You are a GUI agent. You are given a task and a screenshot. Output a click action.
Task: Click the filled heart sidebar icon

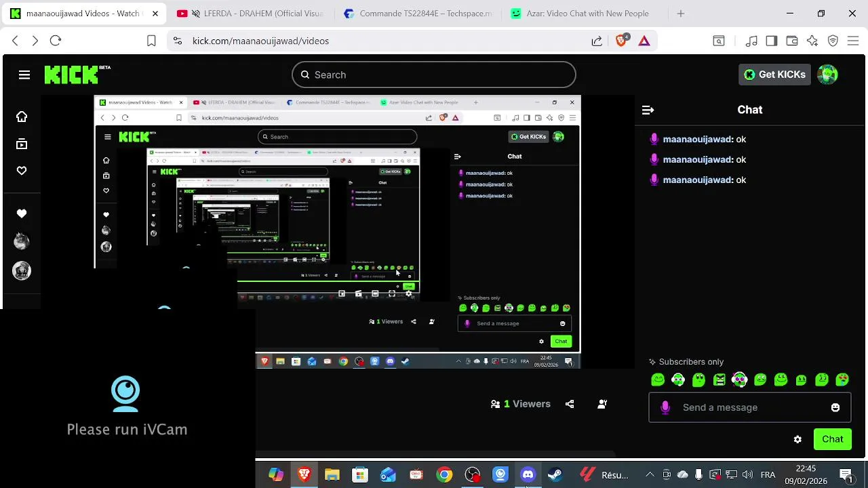tap(22, 213)
